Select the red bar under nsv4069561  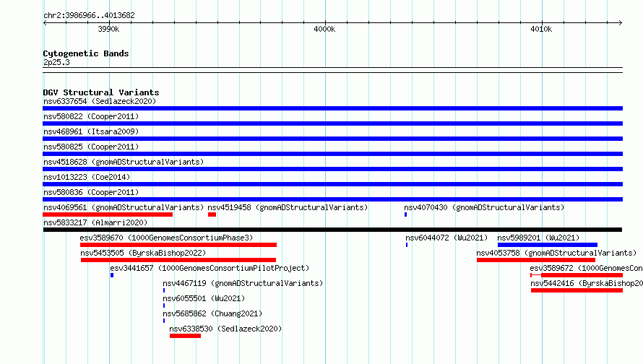108,214
